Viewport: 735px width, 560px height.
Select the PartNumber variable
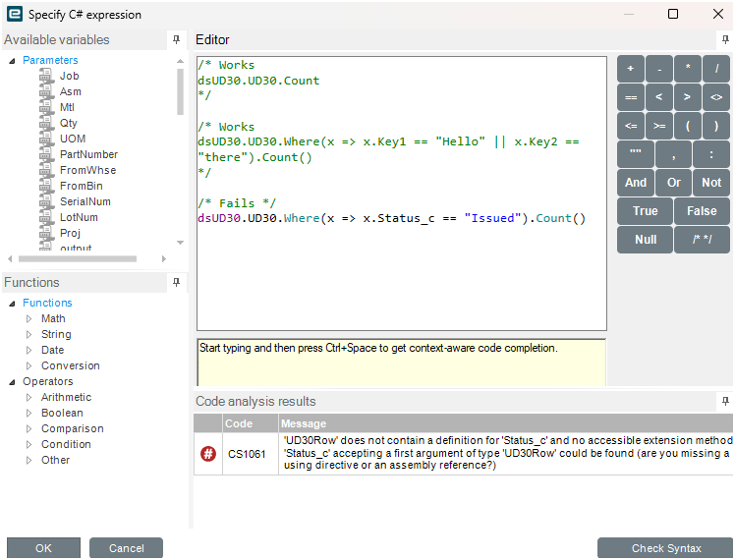point(88,154)
